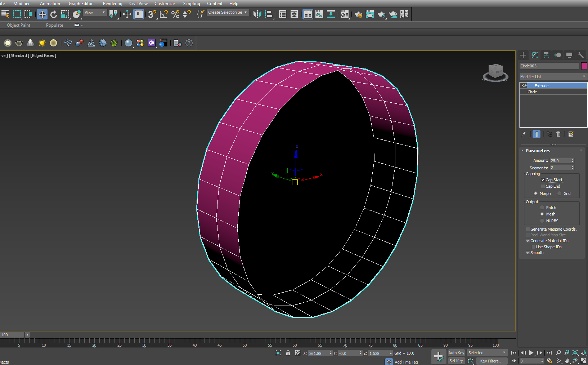Viewport: 588px width, 365px height.
Task: Open the Create tab in command panel
Action: click(523, 55)
